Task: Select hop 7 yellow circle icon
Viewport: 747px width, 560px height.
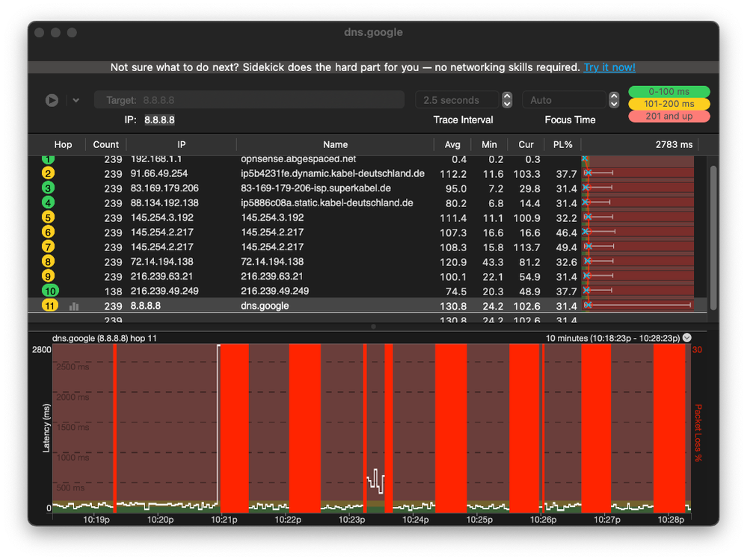Action: click(x=48, y=247)
